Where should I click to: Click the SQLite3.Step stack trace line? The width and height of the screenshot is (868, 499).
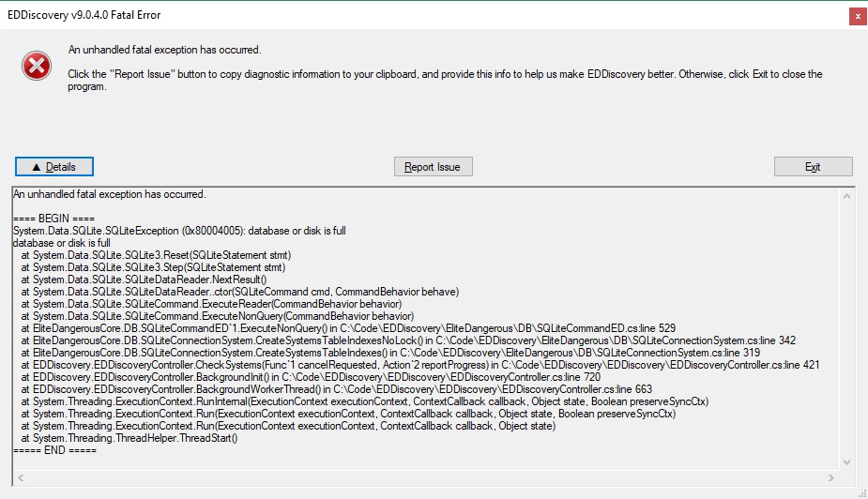153,267
